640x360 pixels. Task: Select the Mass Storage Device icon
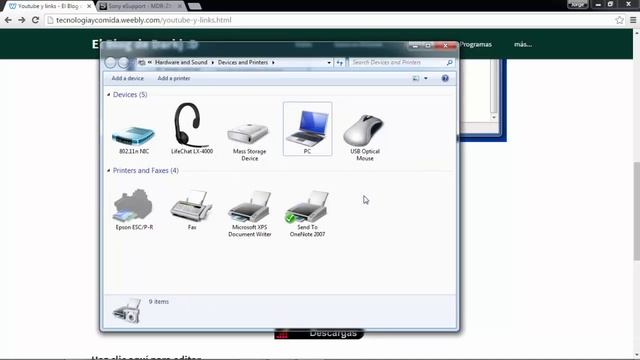click(x=249, y=134)
